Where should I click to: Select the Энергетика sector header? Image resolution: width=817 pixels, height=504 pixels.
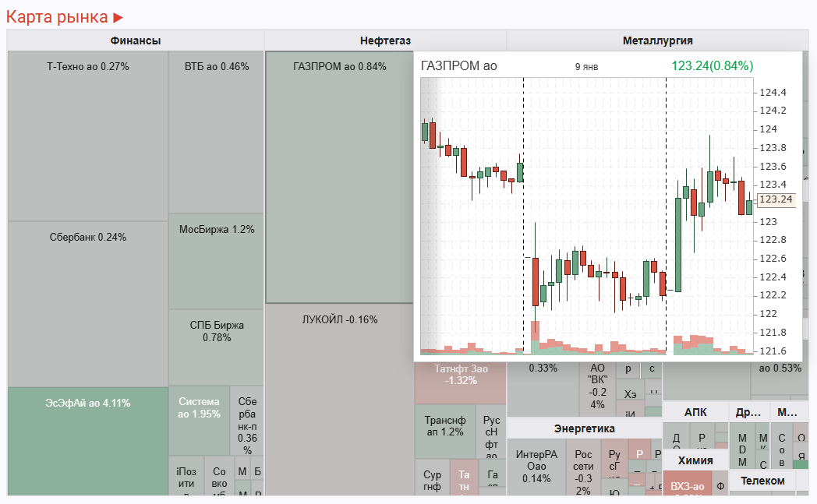click(x=584, y=428)
